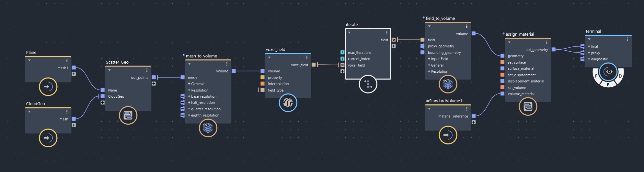Click the interpolation port on voxel_field
This screenshot has height=172, width=644.
[262, 84]
